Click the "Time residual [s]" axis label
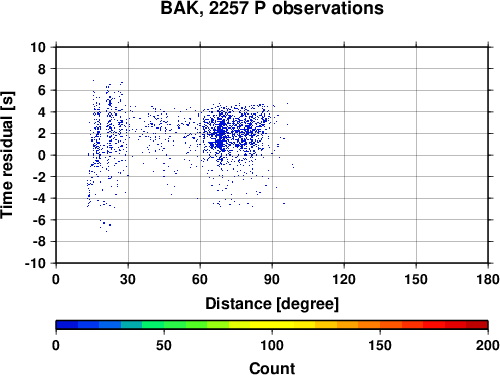The image size is (500, 375). point(7,155)
